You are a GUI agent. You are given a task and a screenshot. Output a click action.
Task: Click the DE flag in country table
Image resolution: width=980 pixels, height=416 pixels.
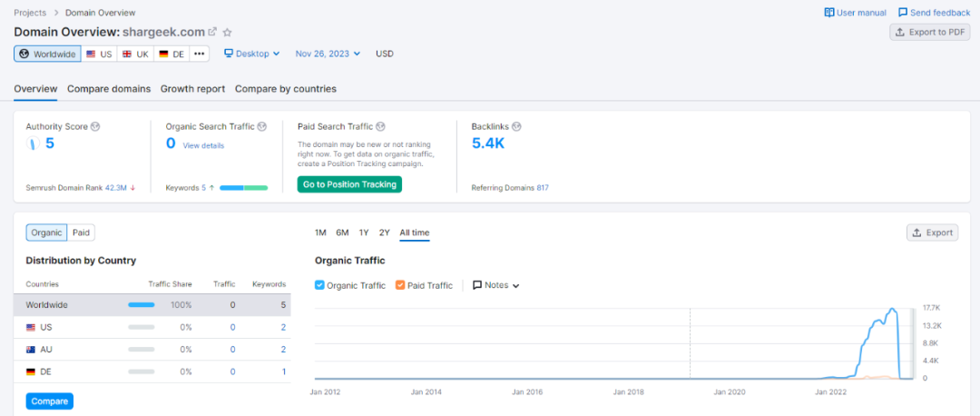31,371
